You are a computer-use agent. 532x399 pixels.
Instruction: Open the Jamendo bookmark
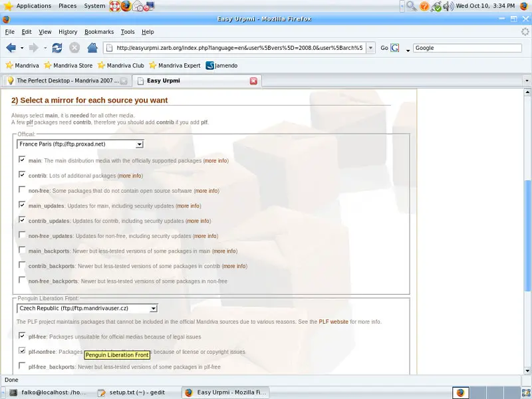pos(221,65)
